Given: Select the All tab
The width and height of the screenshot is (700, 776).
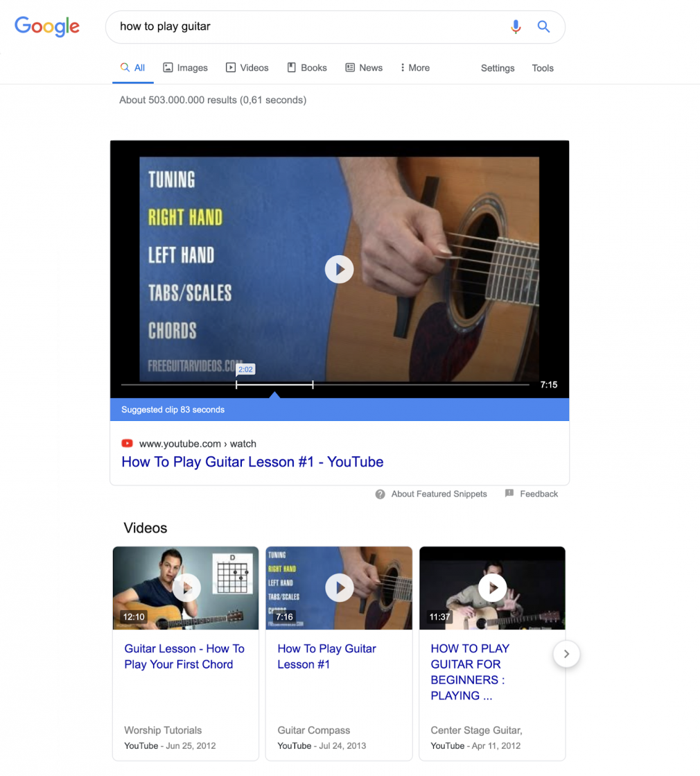Looking at the screenshot, I should coord(132,68).
